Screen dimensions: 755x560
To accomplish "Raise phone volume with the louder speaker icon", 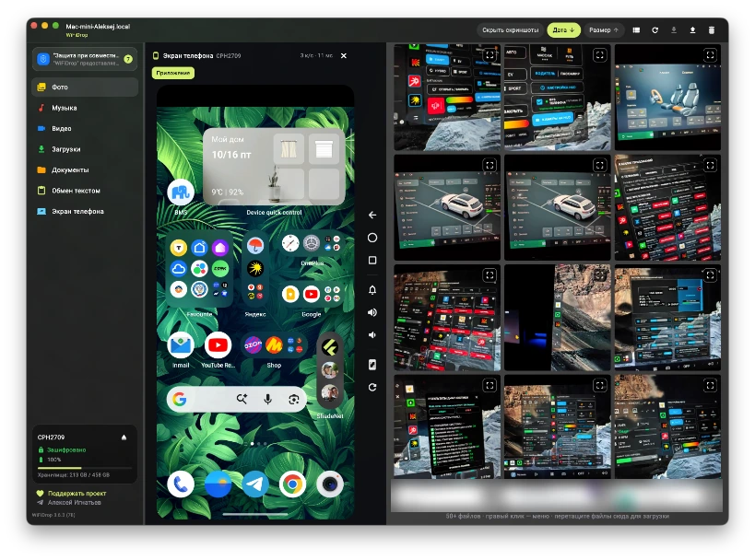I will [372, 312].
